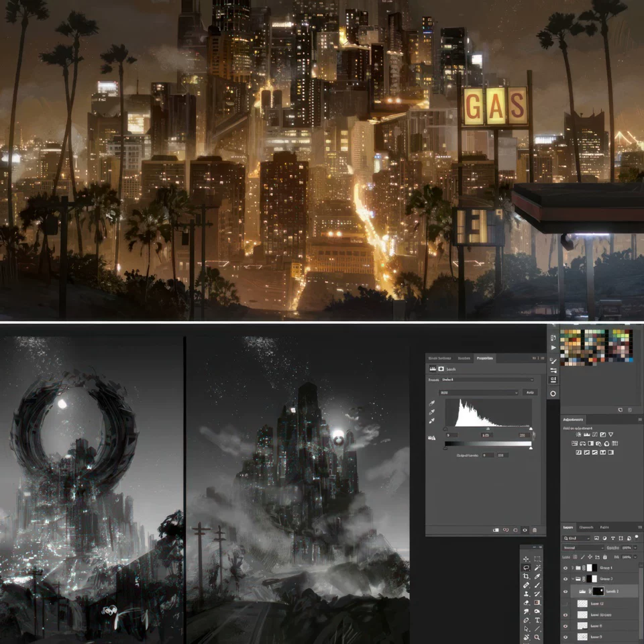The height and width of the screenshot is (644, 644).
Task: Select the Clone Stamp tool
Action: (526, 594)
